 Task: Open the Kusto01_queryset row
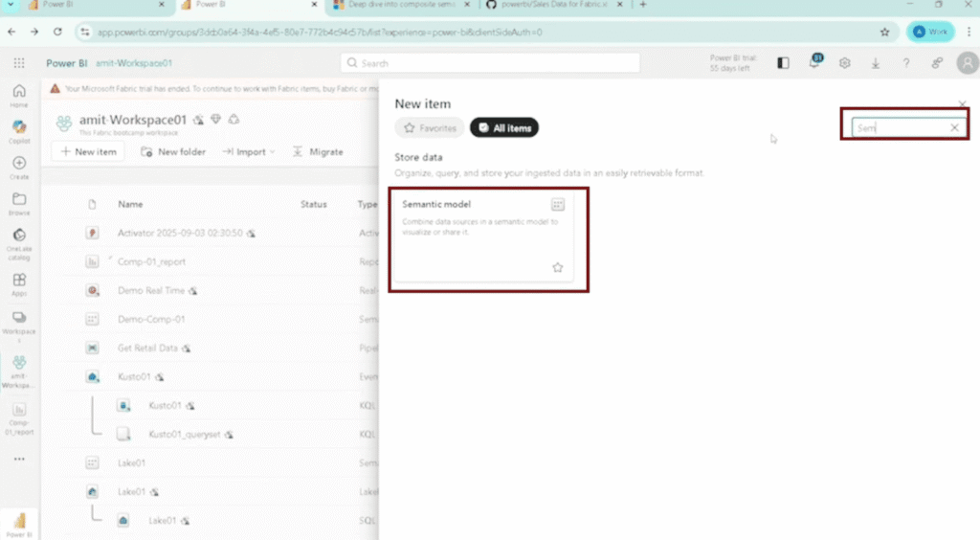[185, 435]
